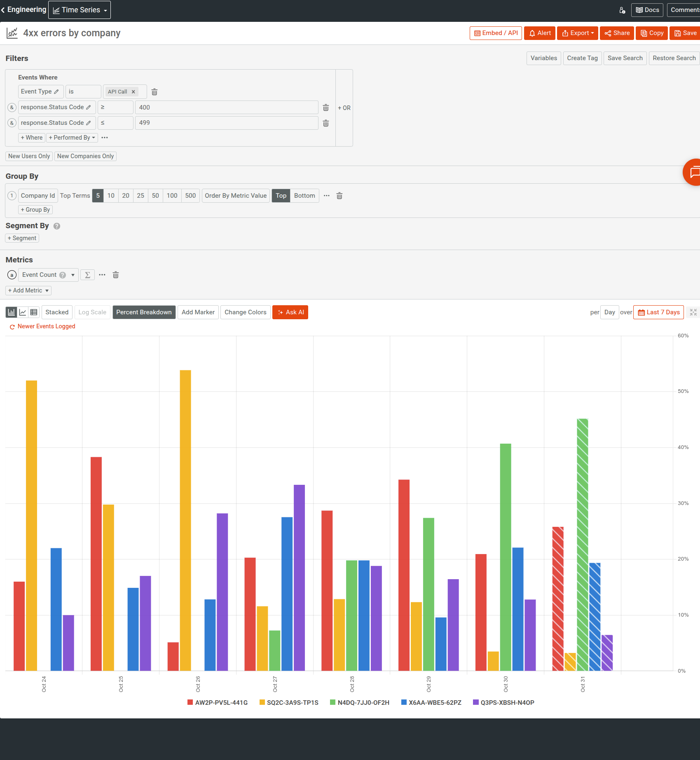The width and height of the screenshot is (700, 760).
Task: Open the feedback chat bubble on right edge
Action: (x=695, y=172)
